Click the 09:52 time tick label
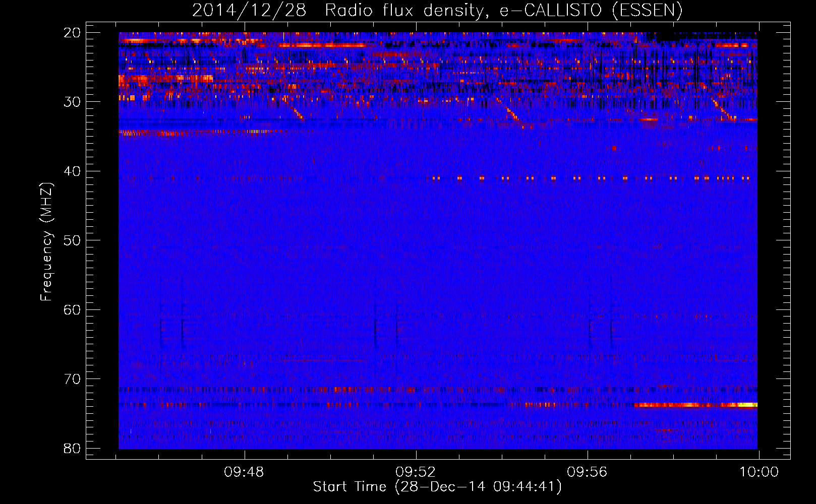Image resolution: width=816 pixels, height=504 pixels. [x=416, y=472]
